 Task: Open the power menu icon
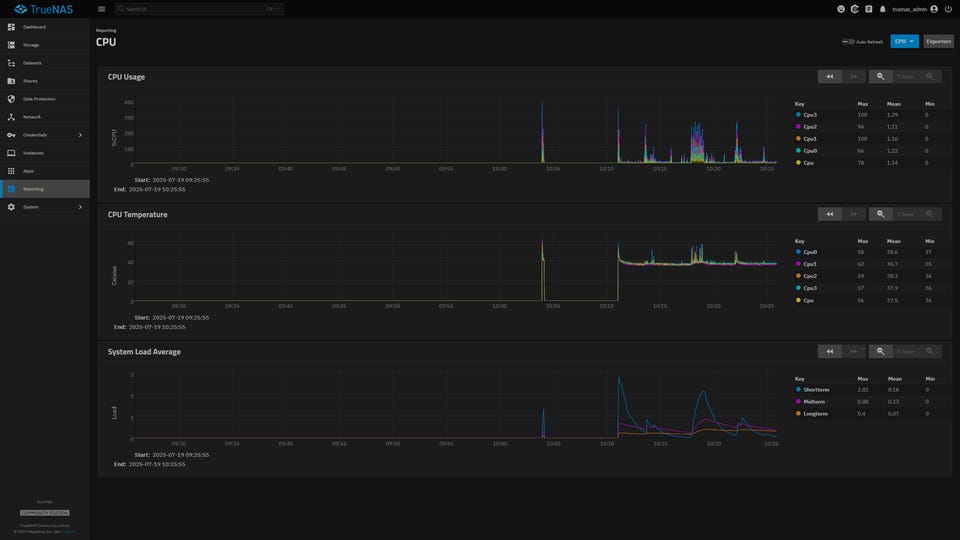pos(948,9)
